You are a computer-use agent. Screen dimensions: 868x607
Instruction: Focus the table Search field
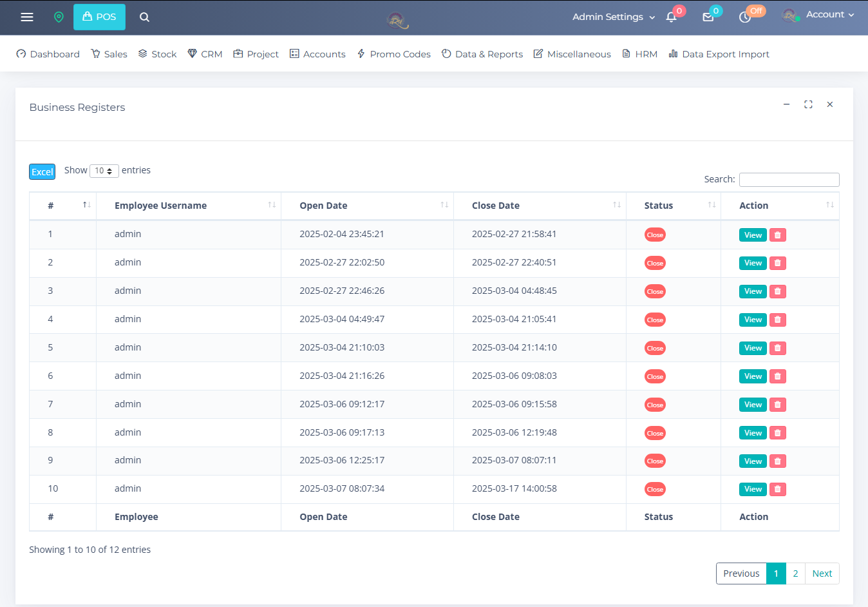(789, 180)
